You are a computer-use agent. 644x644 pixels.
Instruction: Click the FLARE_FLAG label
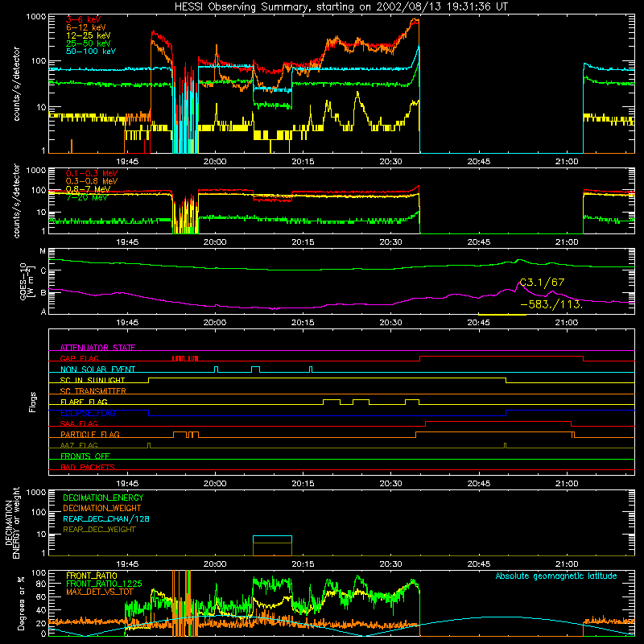pyautogui.click(x=84, y=402)
